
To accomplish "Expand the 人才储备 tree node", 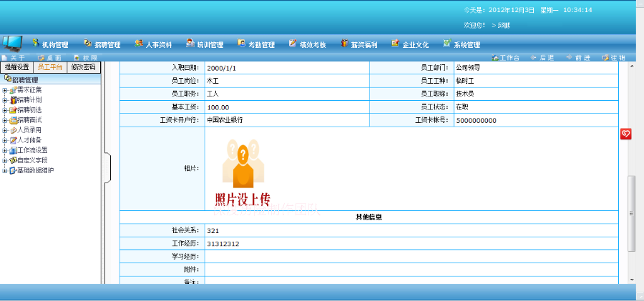I will click(4, 140).
